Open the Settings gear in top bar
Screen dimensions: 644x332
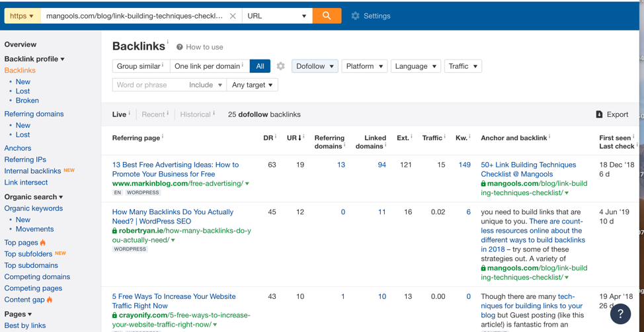[370, 16]
